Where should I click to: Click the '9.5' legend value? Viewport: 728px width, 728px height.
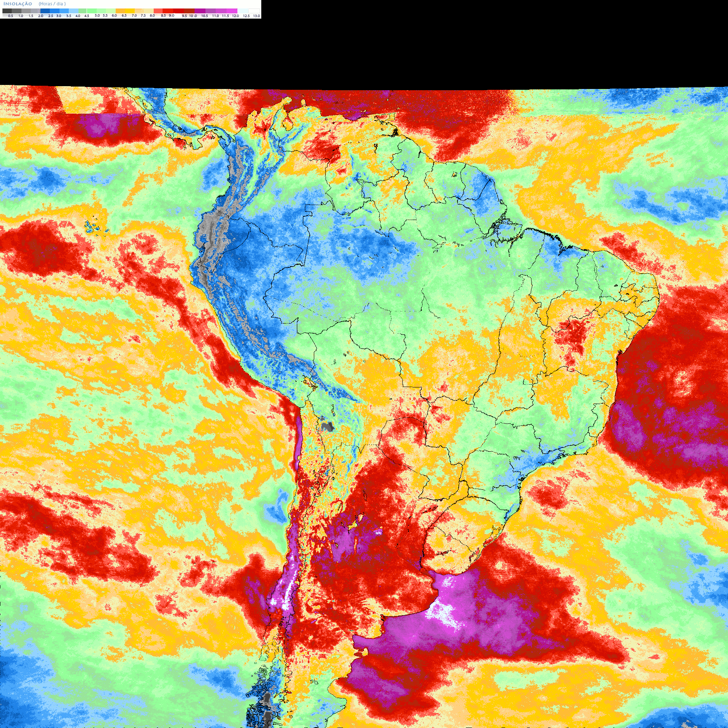point(184,16)
